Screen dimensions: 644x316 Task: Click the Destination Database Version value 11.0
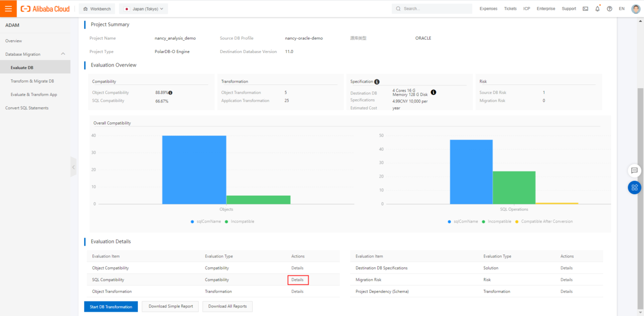[289, 52]
